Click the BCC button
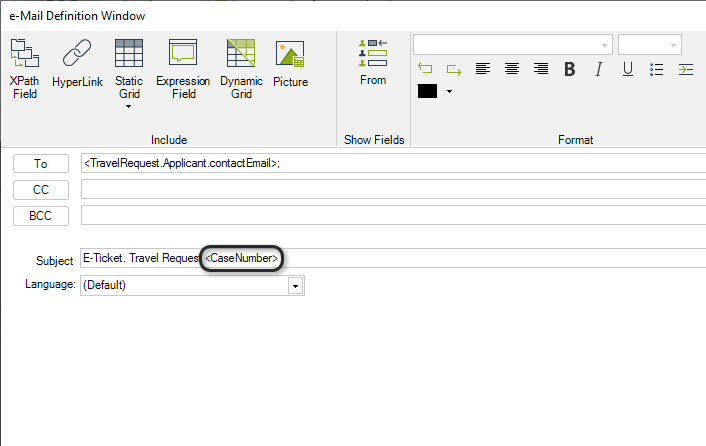The image size is (706, 446). (41, 216)
